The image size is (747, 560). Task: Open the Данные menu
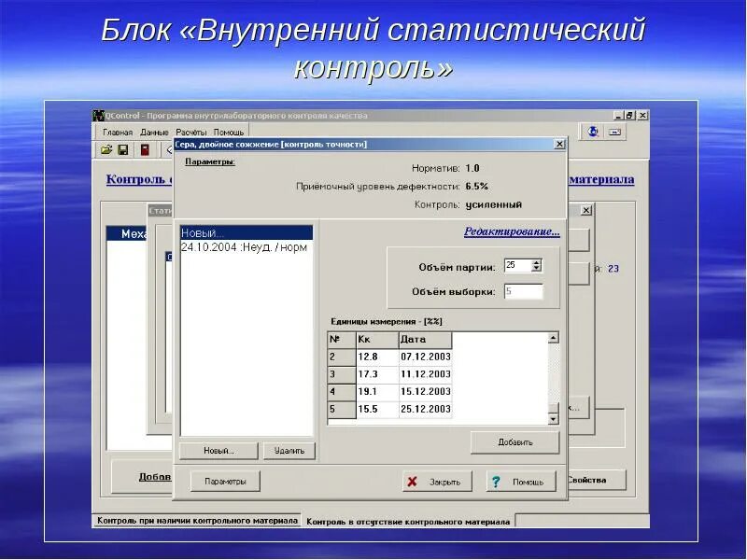(154, 133)
